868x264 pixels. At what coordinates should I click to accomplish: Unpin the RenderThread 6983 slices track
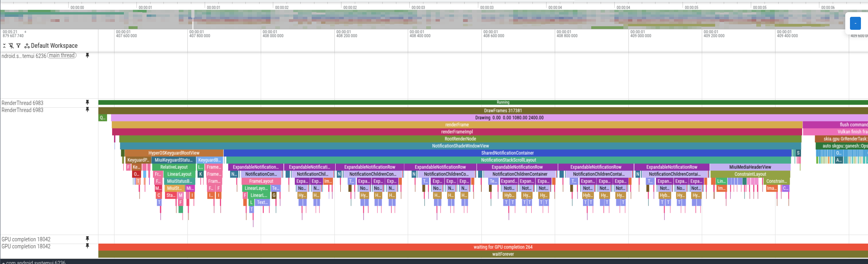coord(87,110)
